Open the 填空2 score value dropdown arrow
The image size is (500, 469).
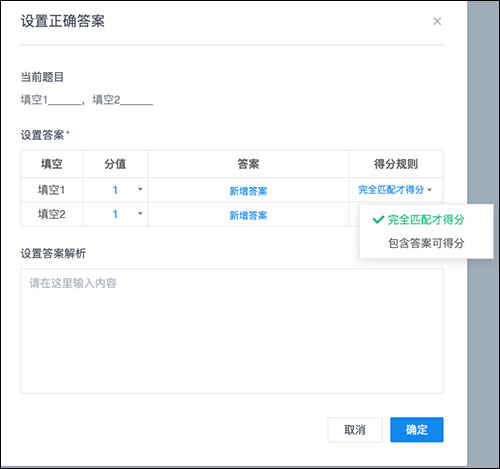[140, 213]
